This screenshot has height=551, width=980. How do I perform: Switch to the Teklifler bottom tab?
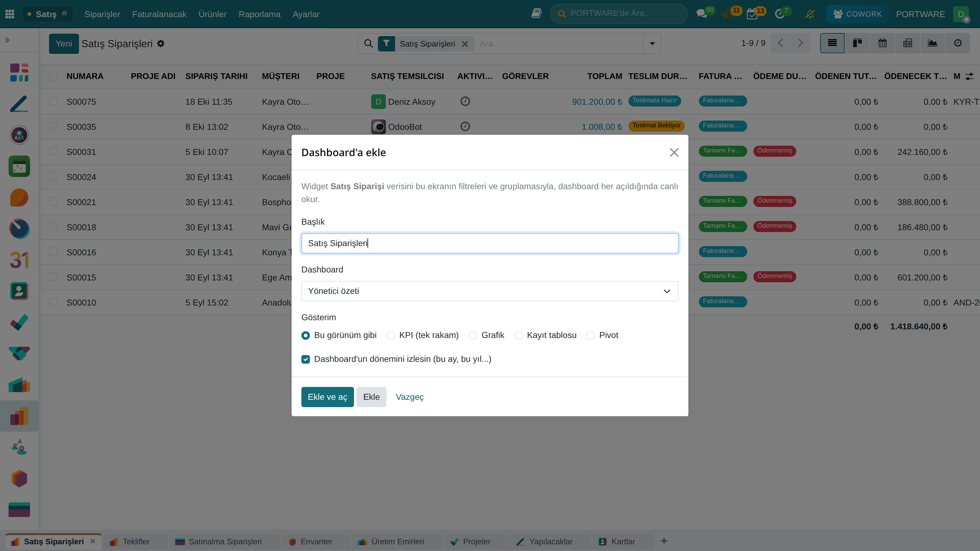point(135,542)
